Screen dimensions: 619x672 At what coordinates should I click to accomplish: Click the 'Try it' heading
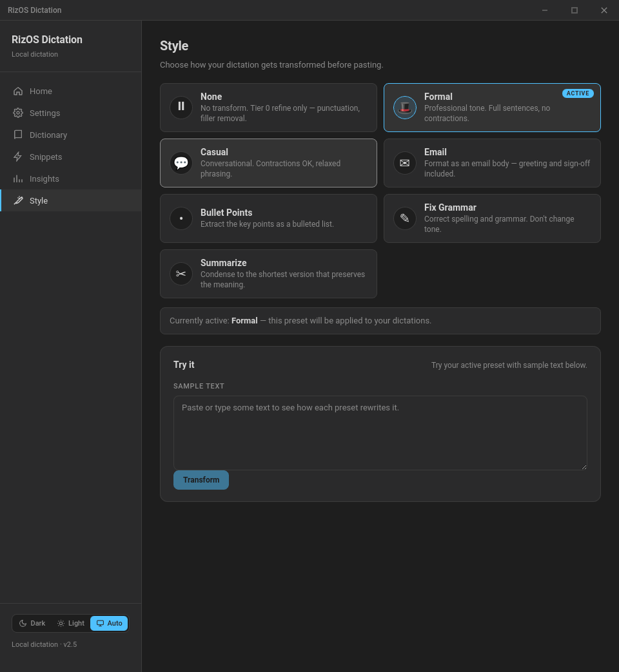click(x=184, y=365)
